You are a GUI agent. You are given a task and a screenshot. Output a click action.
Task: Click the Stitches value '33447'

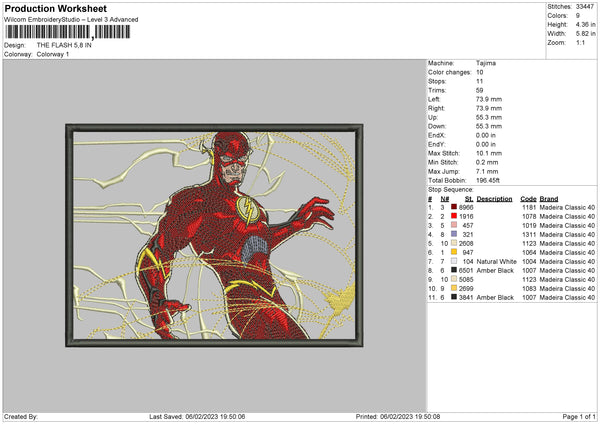pos(585,7)
